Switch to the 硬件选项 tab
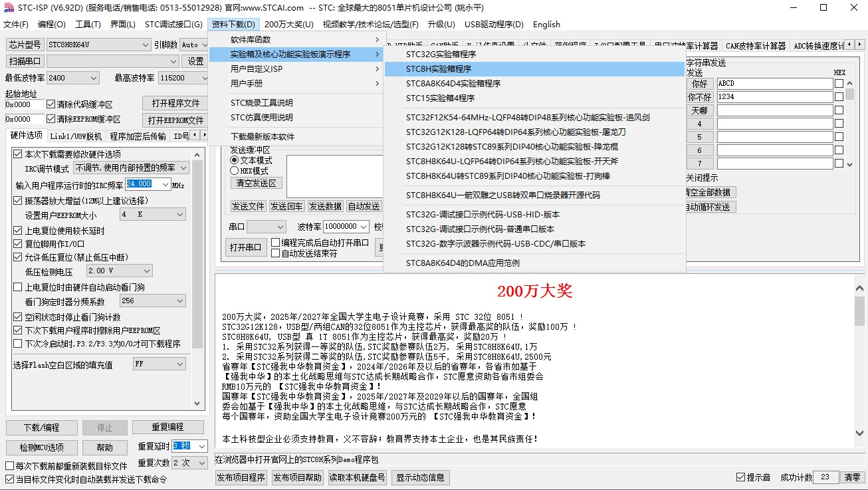This screenshot has height=490, width=868. tap(27, 135)
